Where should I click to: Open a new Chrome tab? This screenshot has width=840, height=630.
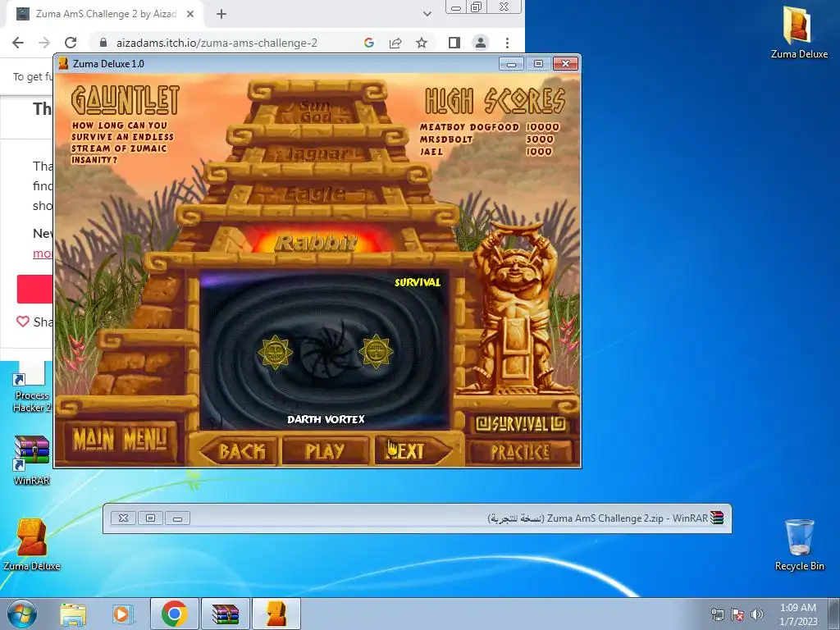[x=221, y=14]
